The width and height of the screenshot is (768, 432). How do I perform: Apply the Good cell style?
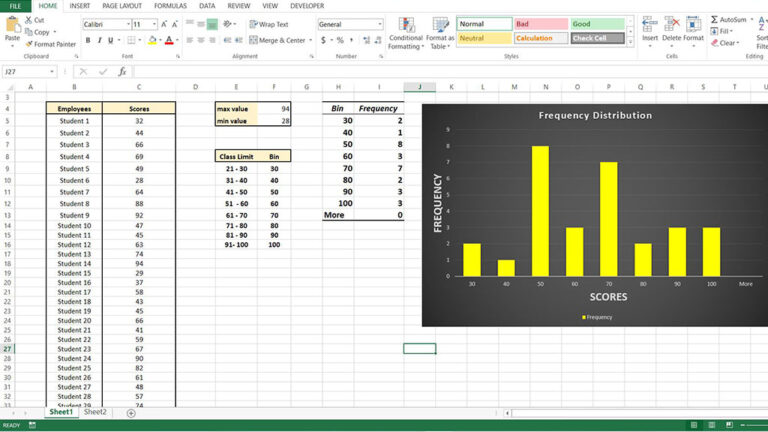tap(598, 24)
